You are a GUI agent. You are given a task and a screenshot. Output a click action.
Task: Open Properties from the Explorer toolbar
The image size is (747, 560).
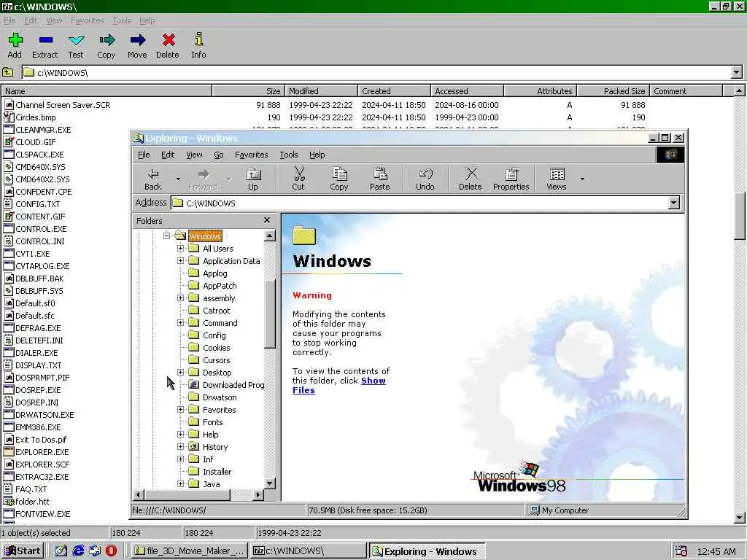coord(511,179)
